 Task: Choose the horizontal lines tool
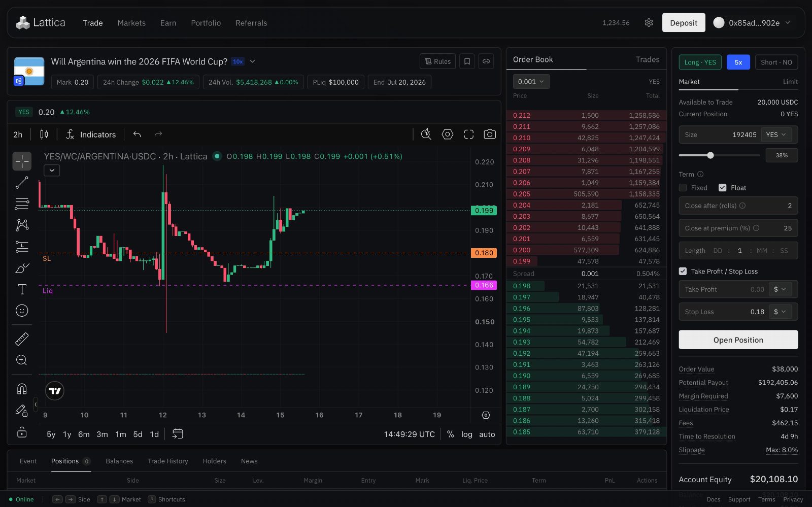click(x=22, y=204)
